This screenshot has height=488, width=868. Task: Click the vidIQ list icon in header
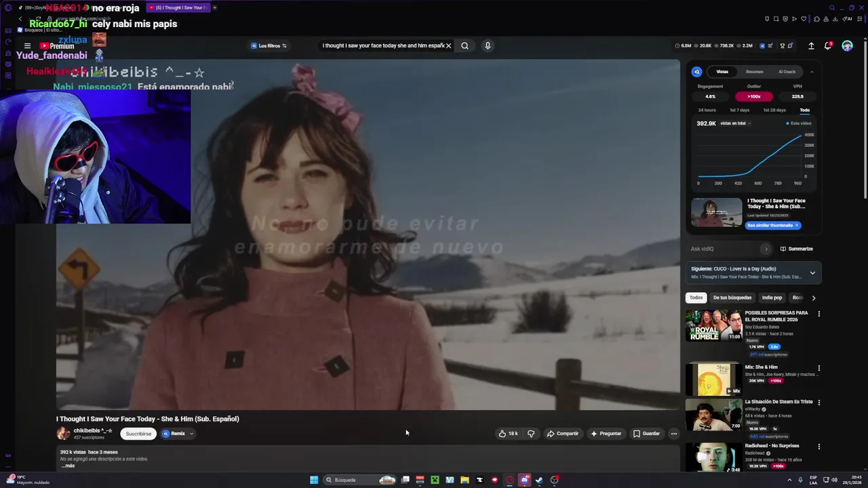(x=771, y=46)
